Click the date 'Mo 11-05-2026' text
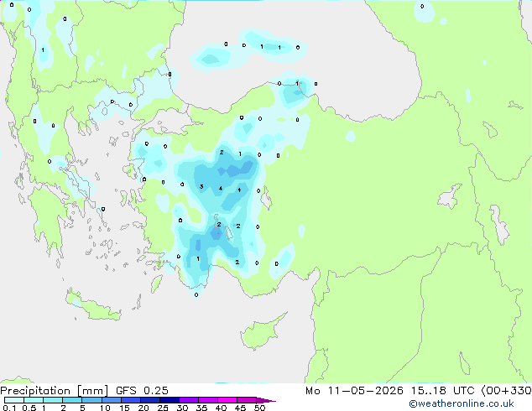Viewport: 532px width, 411px height. point(354,391)
